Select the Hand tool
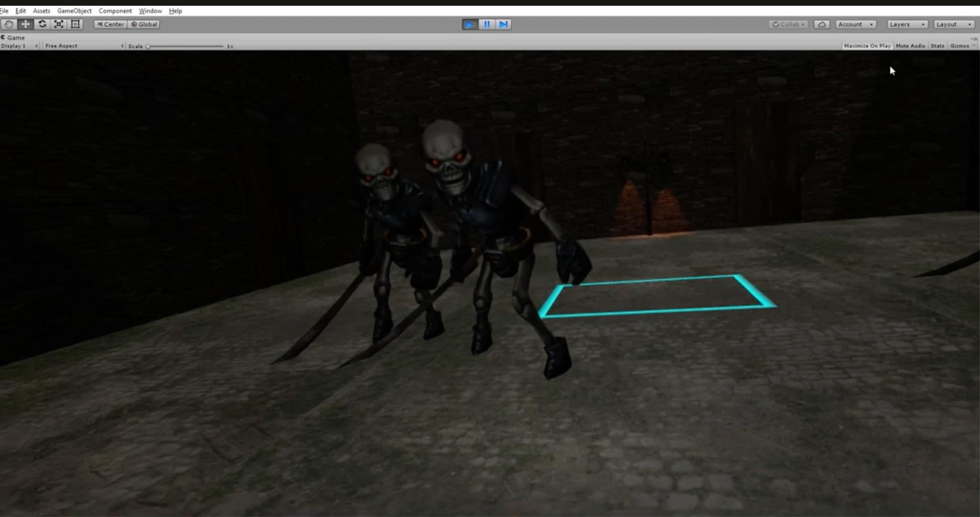The height and width of the screenshot is (517, 980). [x=9, y=24]
